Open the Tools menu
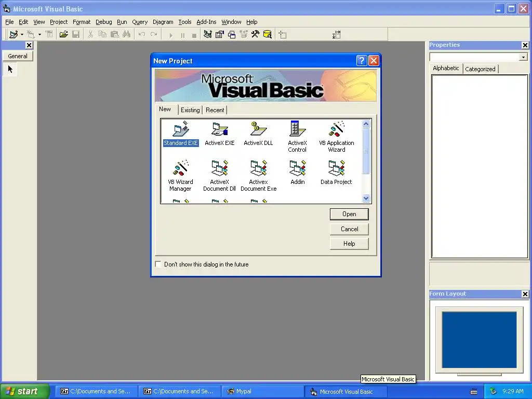Image resolution: width=532 pixels, height=399 pixels. [185, 22]
